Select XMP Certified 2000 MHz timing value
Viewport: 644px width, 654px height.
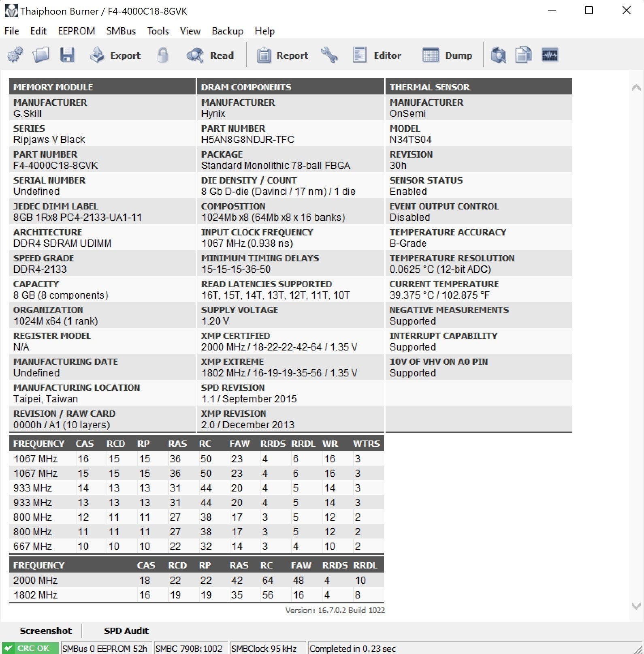pyautogui.click(x=279, y=347)
